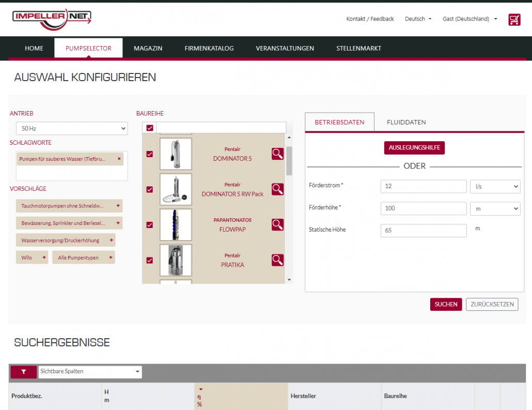Remove the 'Pumpen für sauberes Wasser' keyword tag
532x410 pixels.
click(x=118, y=159)
